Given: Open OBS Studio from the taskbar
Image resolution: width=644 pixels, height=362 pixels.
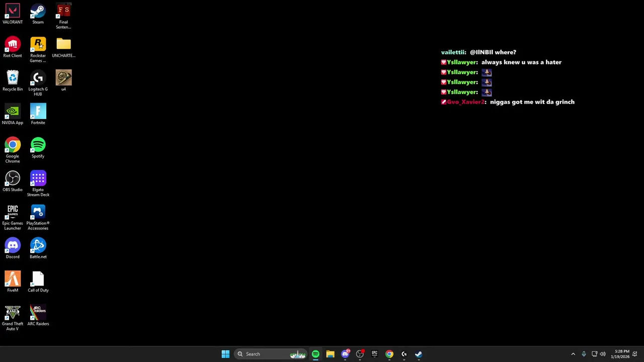Looking at the screenshot, I should pos(360,354).
